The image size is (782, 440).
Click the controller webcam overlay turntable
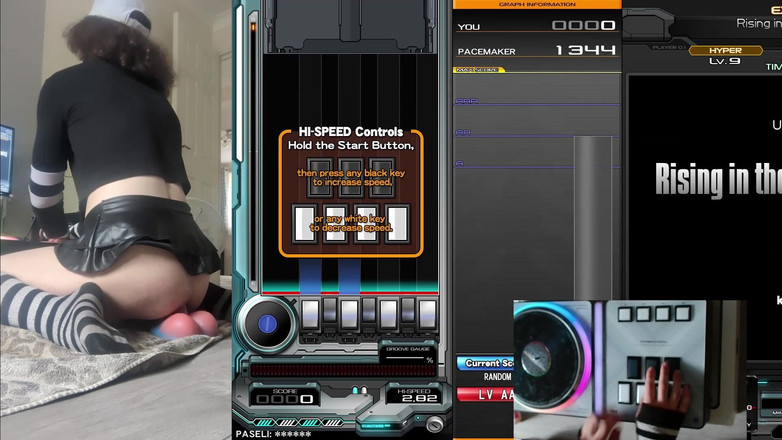point(551,357)
